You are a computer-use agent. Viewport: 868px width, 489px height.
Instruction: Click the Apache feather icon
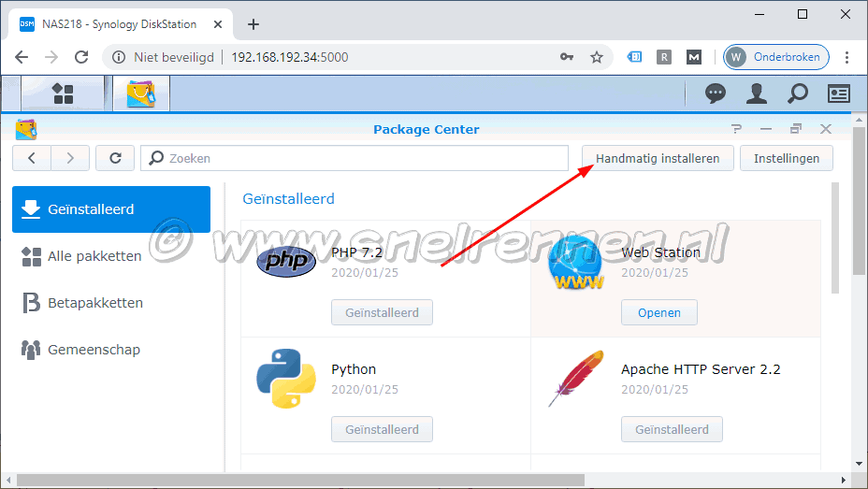(x=576, y=379)
